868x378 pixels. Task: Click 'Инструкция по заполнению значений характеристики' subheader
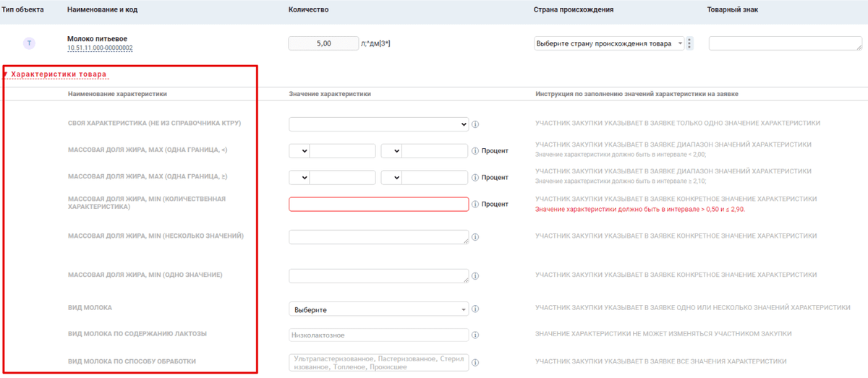(637, 94)
